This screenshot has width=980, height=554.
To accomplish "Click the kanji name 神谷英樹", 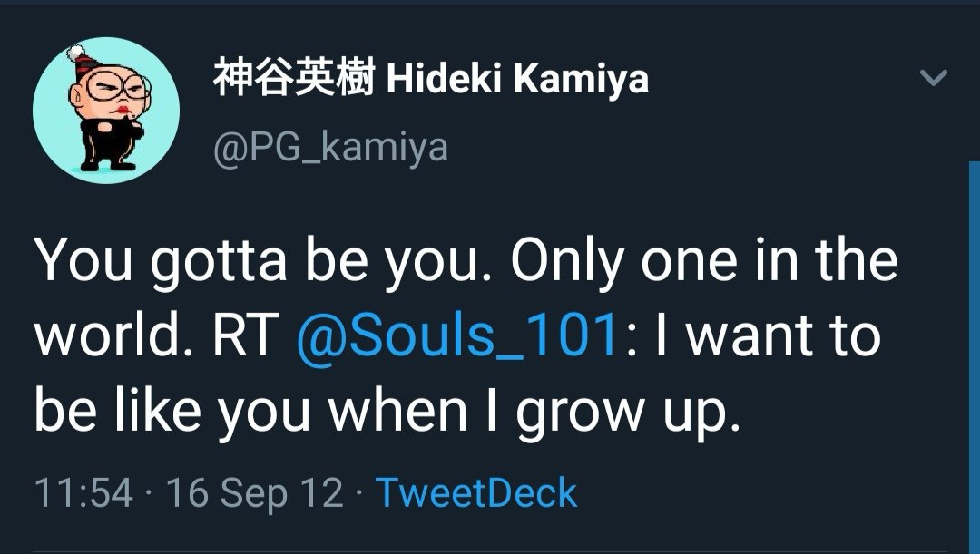I will (x=294, y=81).
